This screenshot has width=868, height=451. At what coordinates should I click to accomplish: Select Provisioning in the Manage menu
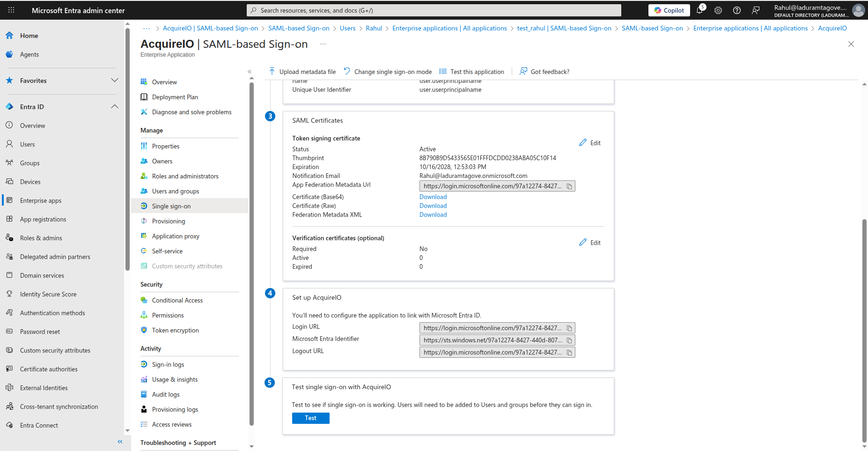point(168,221)
